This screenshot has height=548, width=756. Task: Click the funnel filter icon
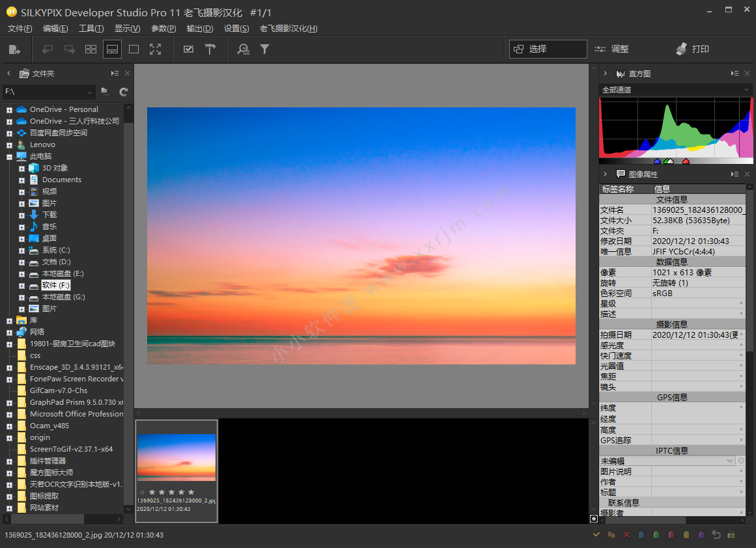[264, 49]
